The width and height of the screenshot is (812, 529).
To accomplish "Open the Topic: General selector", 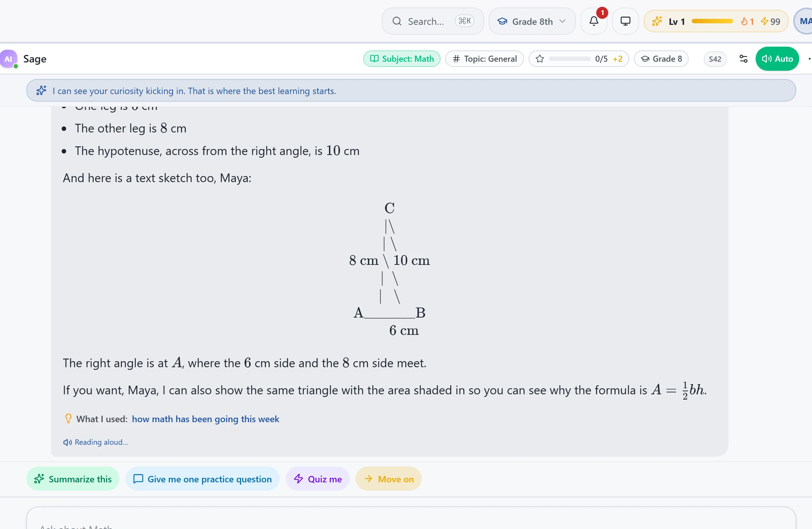I will [x=485, y=59].
